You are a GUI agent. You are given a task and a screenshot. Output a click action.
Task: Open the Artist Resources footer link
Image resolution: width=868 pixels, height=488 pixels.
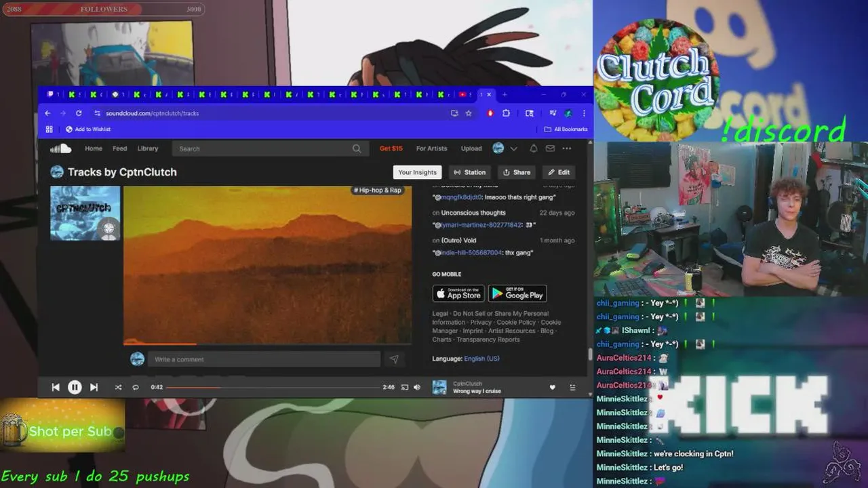[x=511, y=331]
